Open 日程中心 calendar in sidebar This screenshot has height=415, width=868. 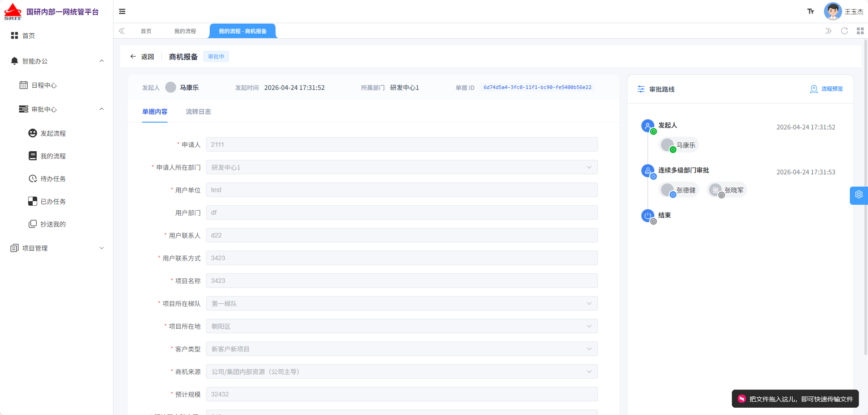pos(44,85)
